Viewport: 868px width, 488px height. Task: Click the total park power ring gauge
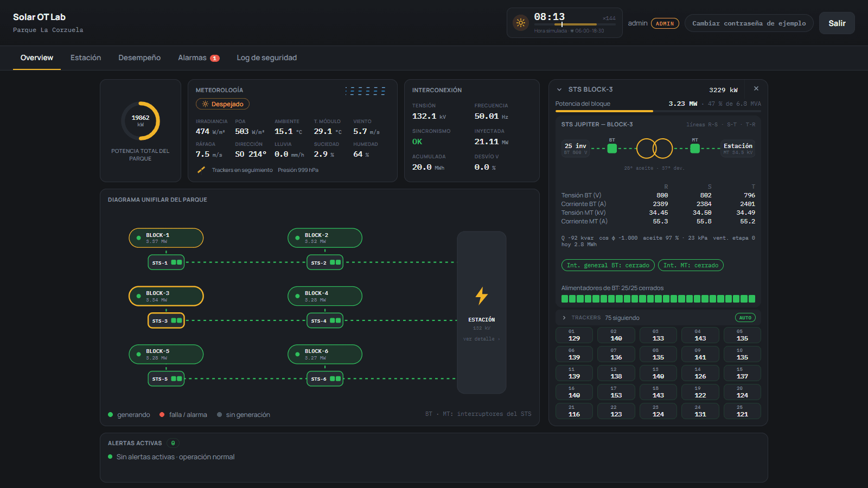(141, 121)
